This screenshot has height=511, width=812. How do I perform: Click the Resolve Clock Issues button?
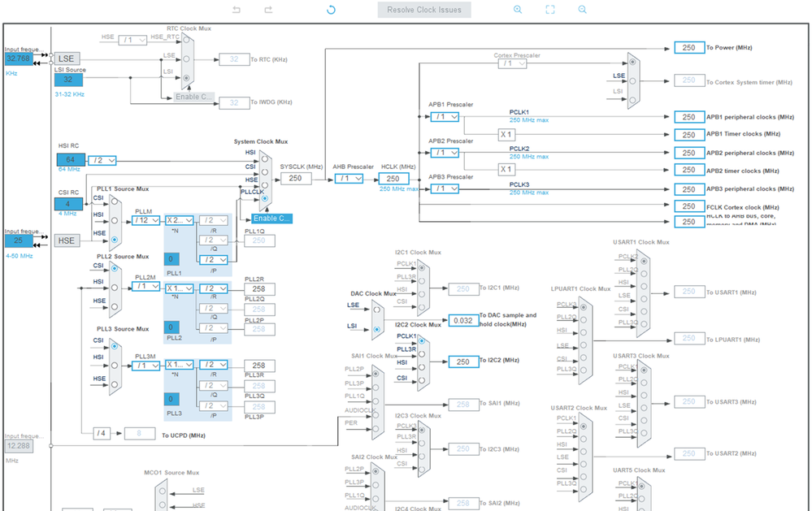click(x=424, y=10)
